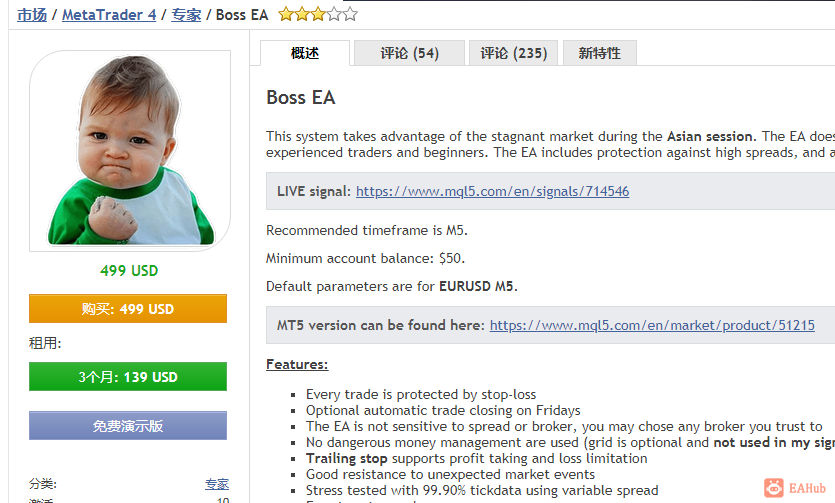The width and height of the screenshot is (835, 503).
Task: Click the 分类: label
Action: point(43,484)
